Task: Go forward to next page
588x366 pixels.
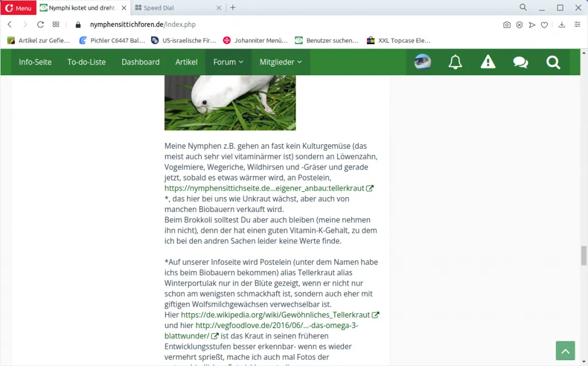Action: click(x=25, y=24)
